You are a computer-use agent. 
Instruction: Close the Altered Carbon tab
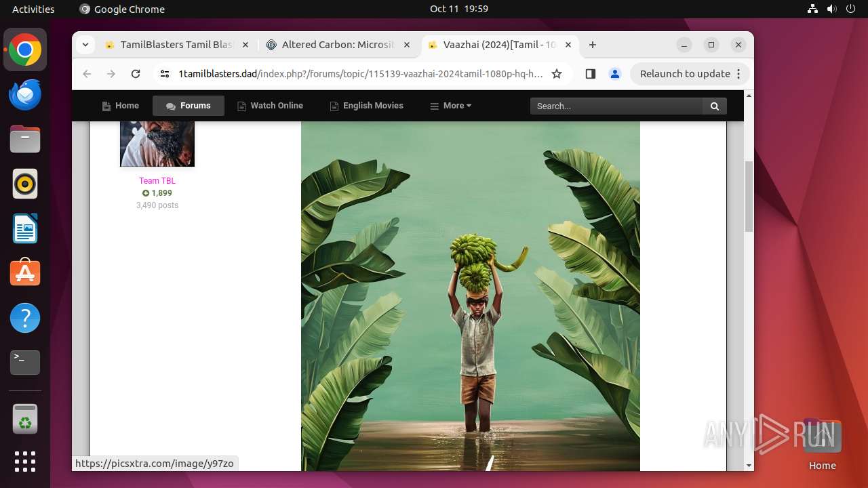(x=407, y=45)
